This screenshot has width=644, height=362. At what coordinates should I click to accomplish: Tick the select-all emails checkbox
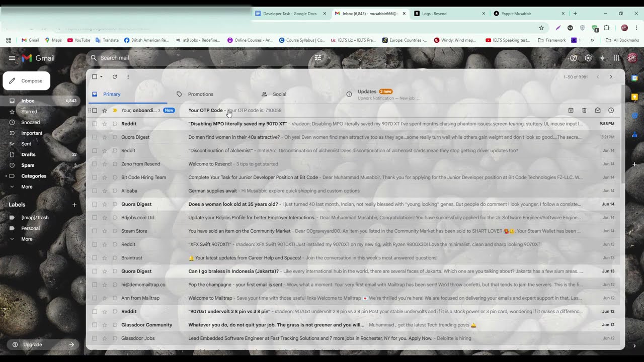coord(95,77)
